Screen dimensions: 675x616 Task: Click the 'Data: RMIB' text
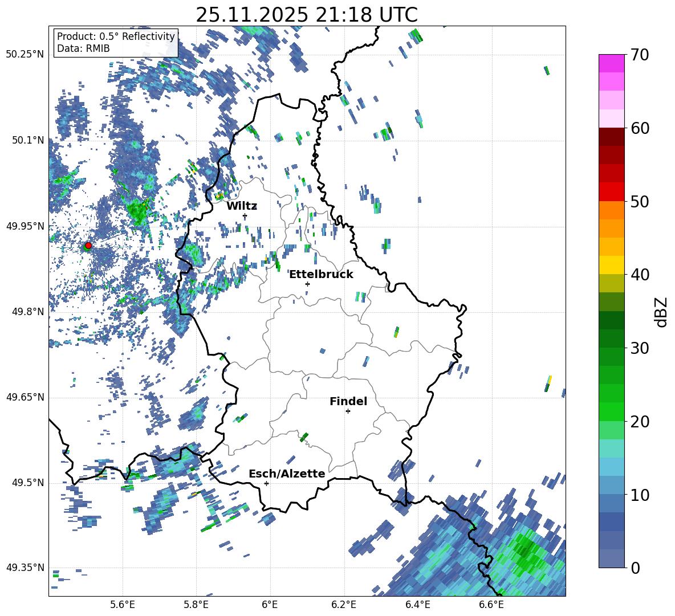coord(83,48)
